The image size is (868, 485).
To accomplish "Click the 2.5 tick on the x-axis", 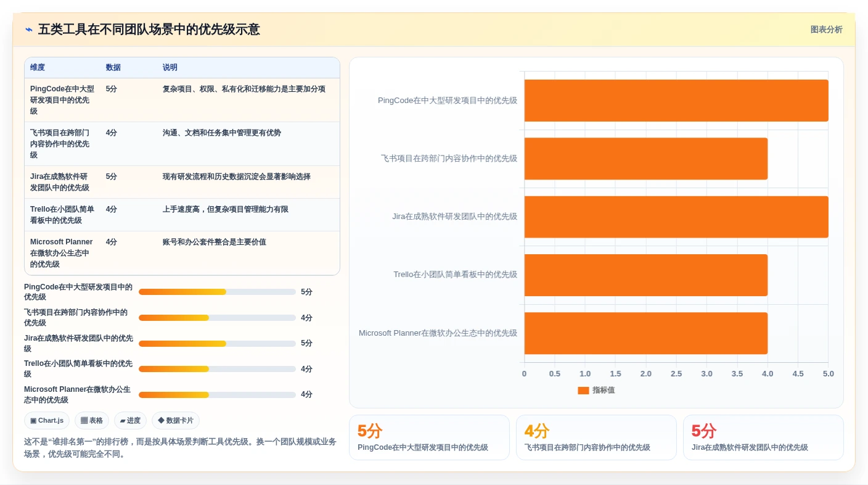I will pyautogui.click(x=676, y=374).
